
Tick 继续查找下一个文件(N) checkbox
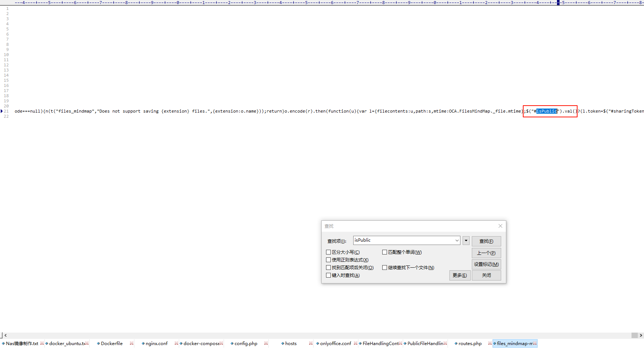[x=385, y=268]
